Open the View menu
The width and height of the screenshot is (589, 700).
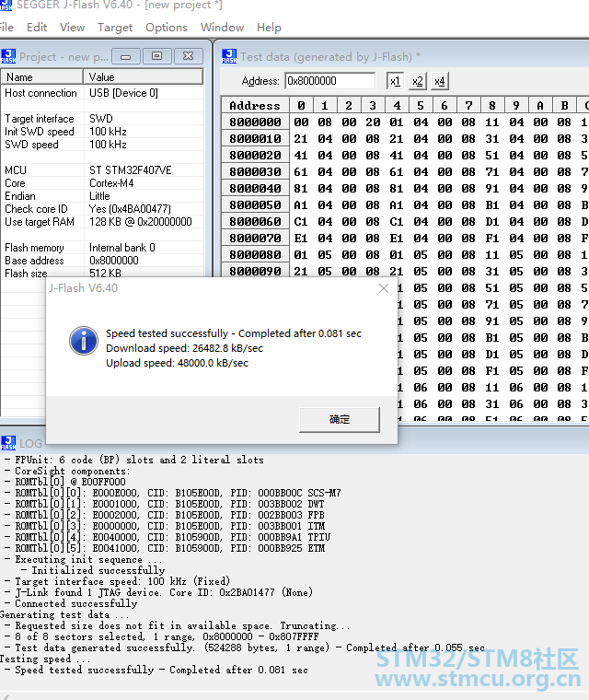[73, 28]
